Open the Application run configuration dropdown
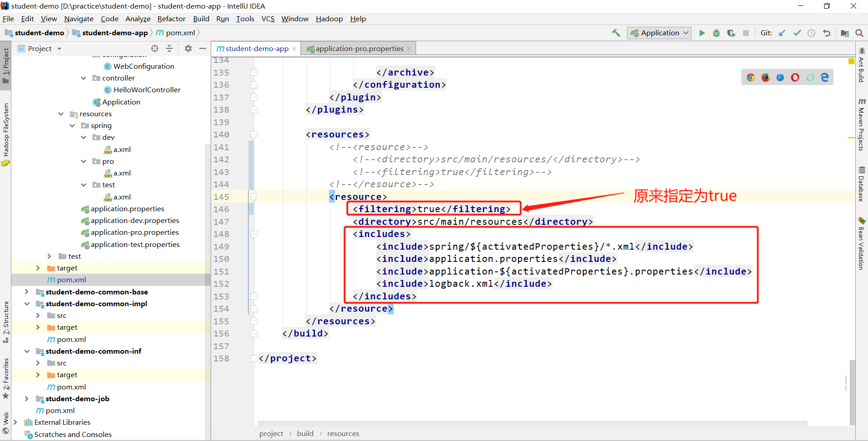Viewport: 868px width, 441px height. click(x=659, y=33)
